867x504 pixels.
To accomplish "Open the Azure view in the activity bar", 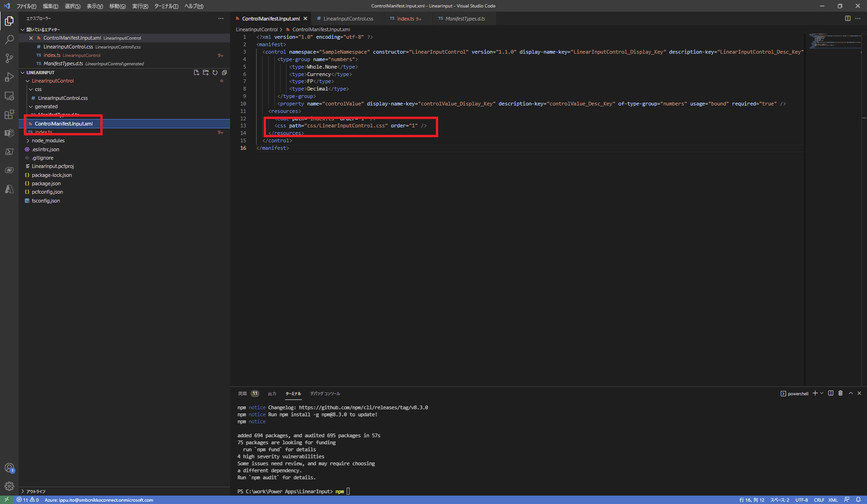I will (x=9, y=189).
